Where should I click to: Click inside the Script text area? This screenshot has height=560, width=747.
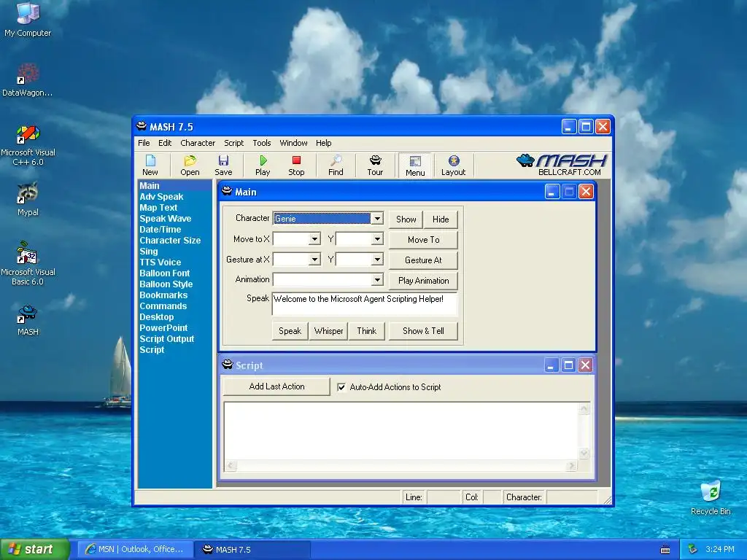click(x=402, y=432)
